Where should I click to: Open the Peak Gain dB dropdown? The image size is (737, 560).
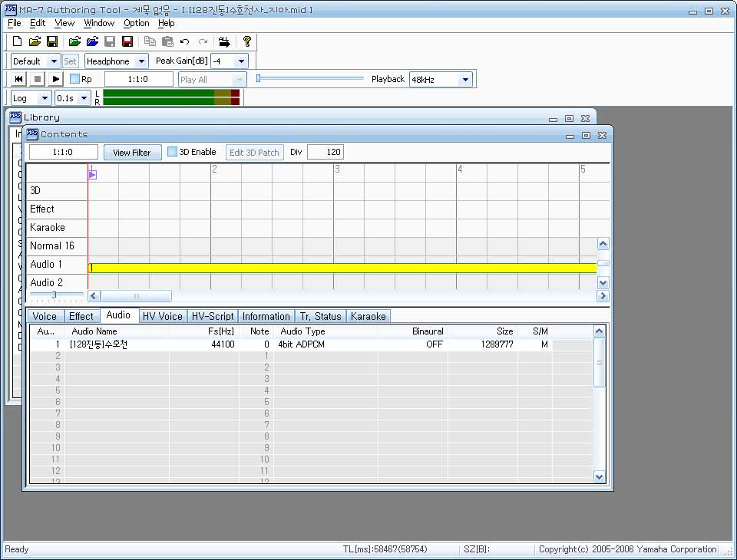[x=241, y=61]
